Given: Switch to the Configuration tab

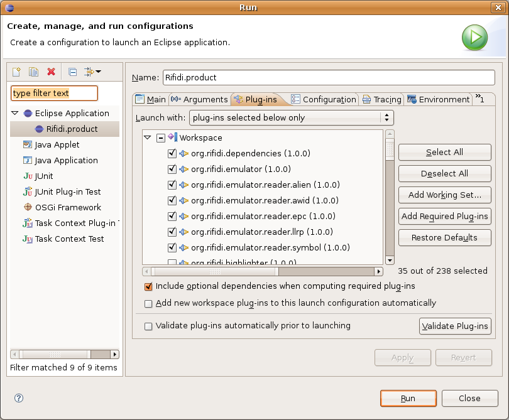Looking at the screenshot, I should coord(324,99).
